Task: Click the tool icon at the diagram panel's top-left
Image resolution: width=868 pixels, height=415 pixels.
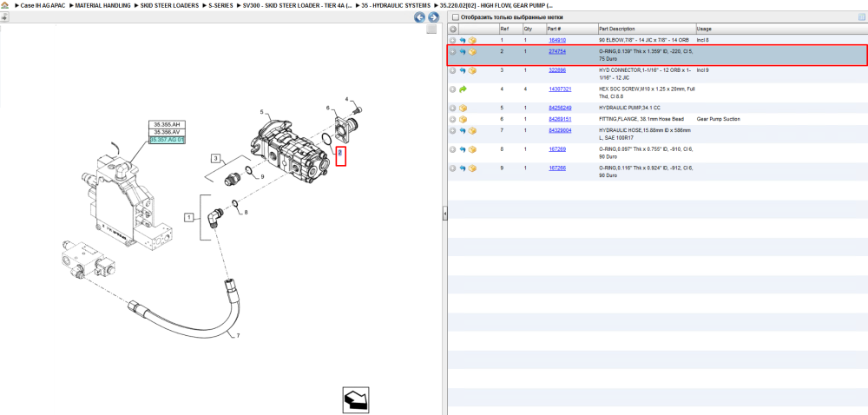Action: point(4,16)
